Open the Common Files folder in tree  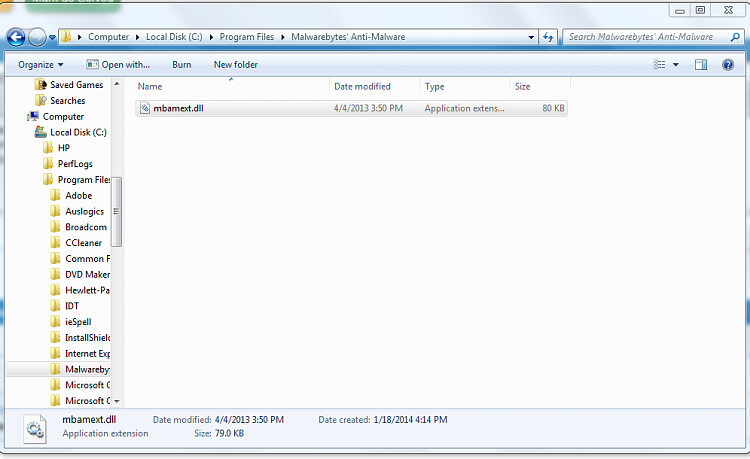pyautogui.click(x=88, y=258)
